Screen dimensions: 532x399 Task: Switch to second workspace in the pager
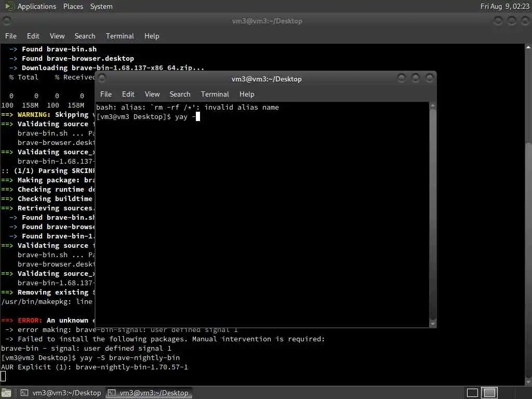coord(489,393)
